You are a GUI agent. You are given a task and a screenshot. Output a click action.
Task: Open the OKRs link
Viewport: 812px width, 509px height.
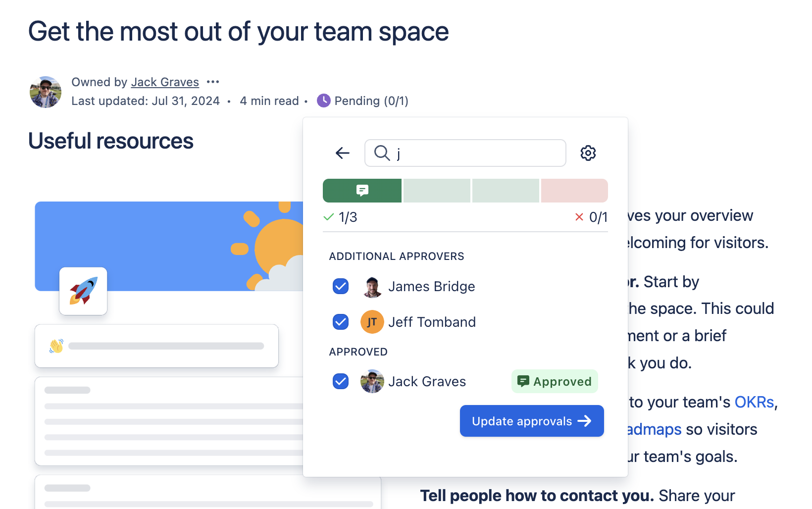[754, 402]
